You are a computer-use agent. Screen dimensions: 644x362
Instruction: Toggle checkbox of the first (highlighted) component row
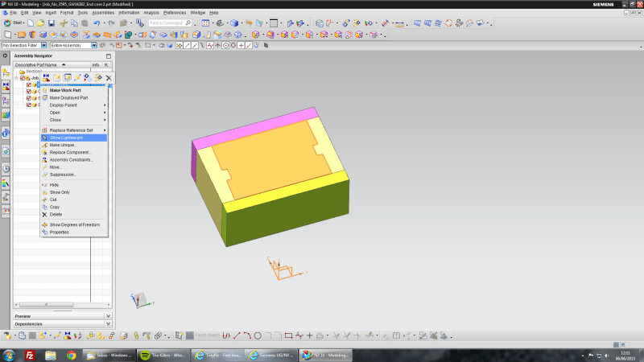click(x=29, y=85)
